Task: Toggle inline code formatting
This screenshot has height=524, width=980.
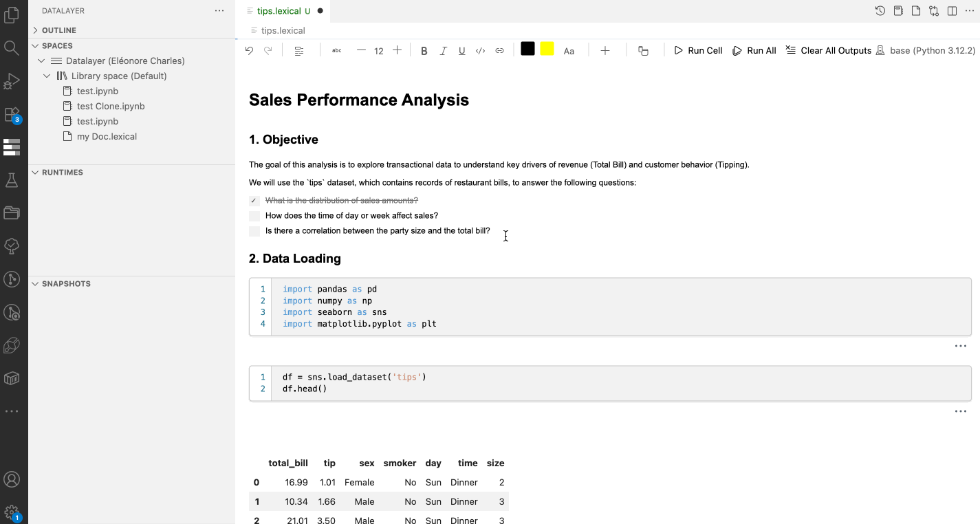Action: click(481, 51)
